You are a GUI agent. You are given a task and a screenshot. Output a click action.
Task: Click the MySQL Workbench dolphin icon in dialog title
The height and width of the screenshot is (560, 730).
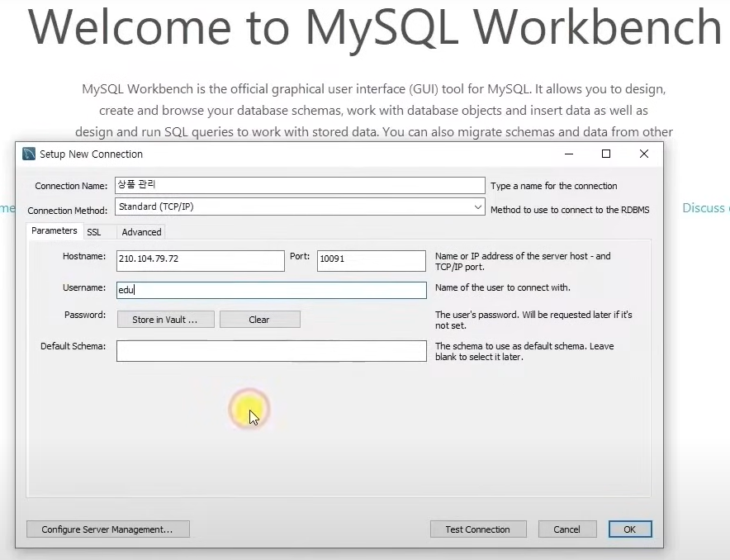click(x=29, y=154)
